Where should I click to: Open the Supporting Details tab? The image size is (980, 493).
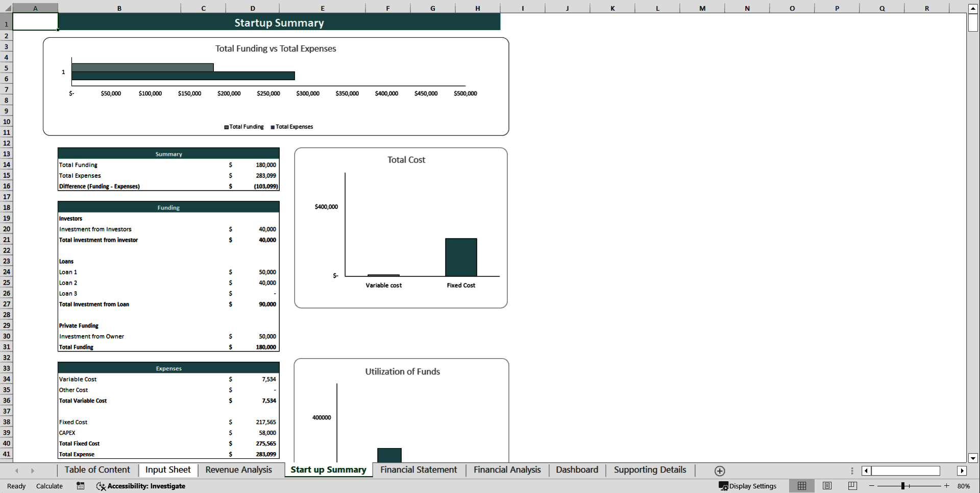(x=649, y=469)
